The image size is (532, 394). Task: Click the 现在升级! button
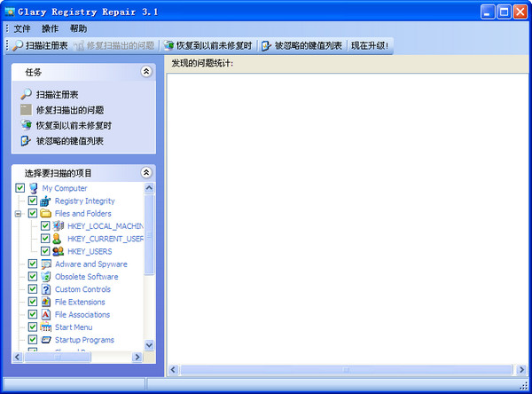coord(370,45)
